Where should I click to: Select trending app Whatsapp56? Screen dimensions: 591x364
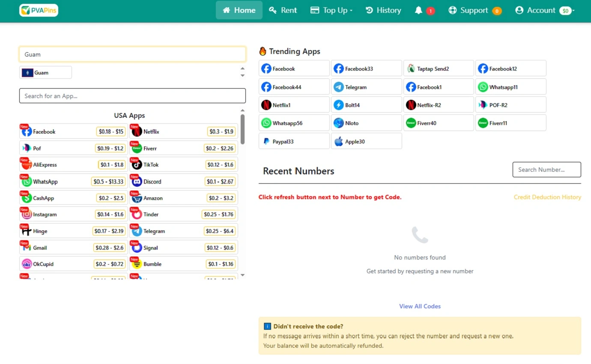pos(294,123)
